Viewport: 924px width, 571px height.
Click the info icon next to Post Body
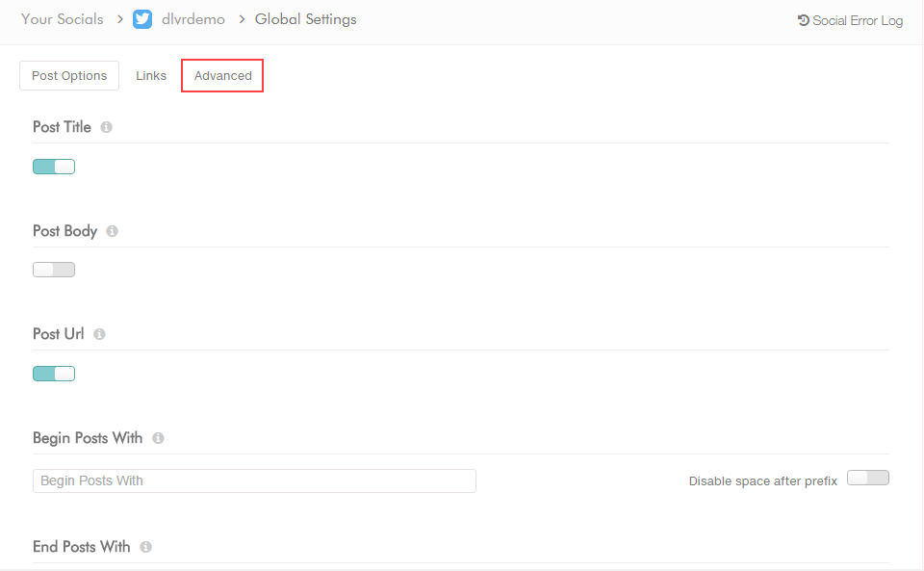[112, 230]
